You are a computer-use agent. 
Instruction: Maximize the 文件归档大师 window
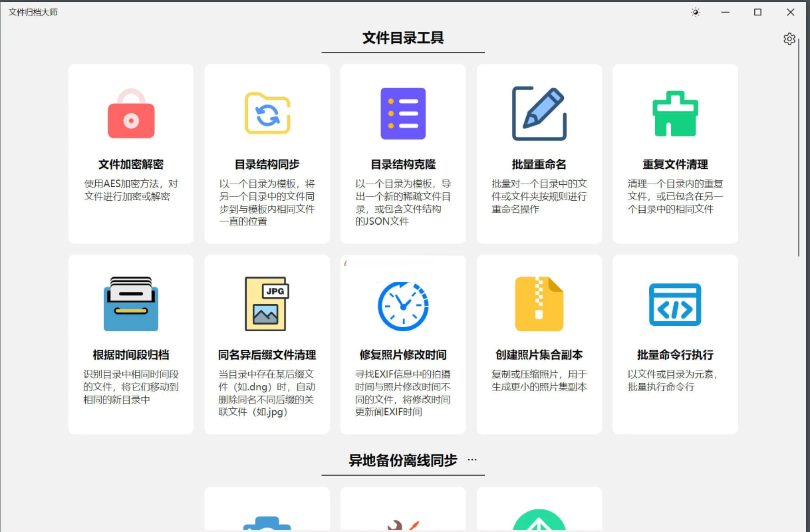point(757,12)
